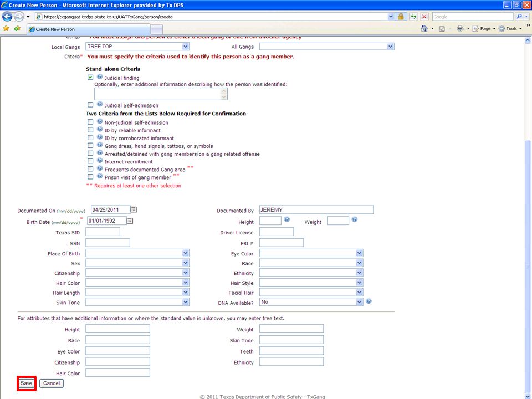Check ID by reliable informant checkbox
The width and height of the screenshot is (532, 399).
pyautogui.click(x=90, y=130)
